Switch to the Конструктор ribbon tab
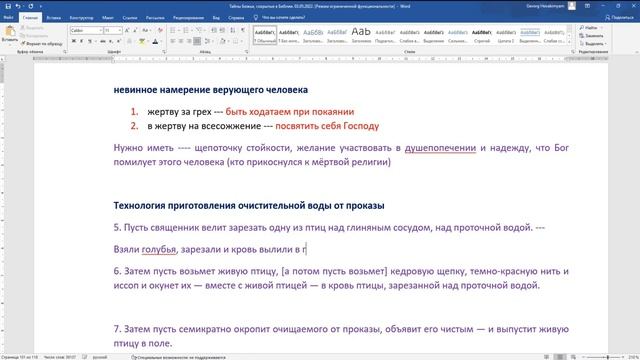The height and width of the screenshot is (360, 640). (x=81, y=18)
